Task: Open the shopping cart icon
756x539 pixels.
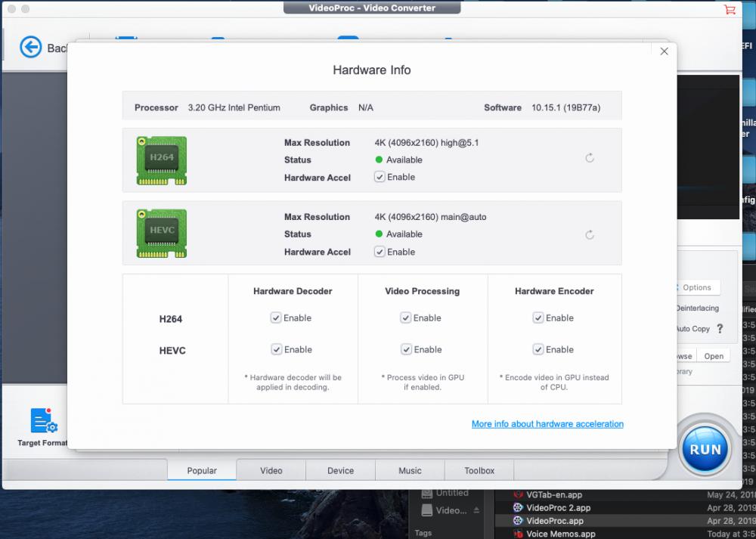Action: coord(730,9)
